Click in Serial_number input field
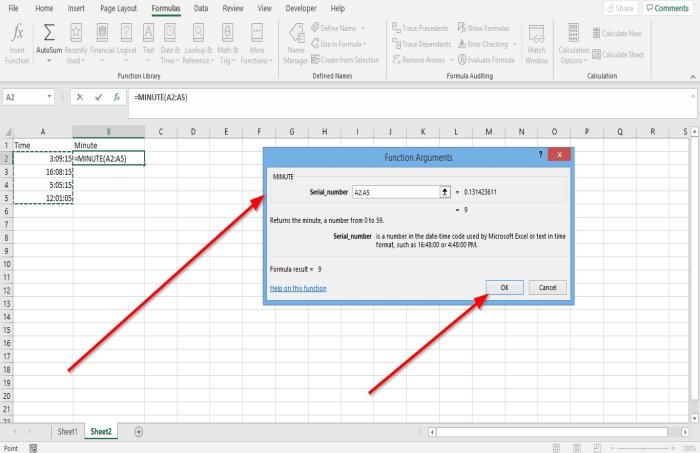700x453 pixels. (396, 192)
